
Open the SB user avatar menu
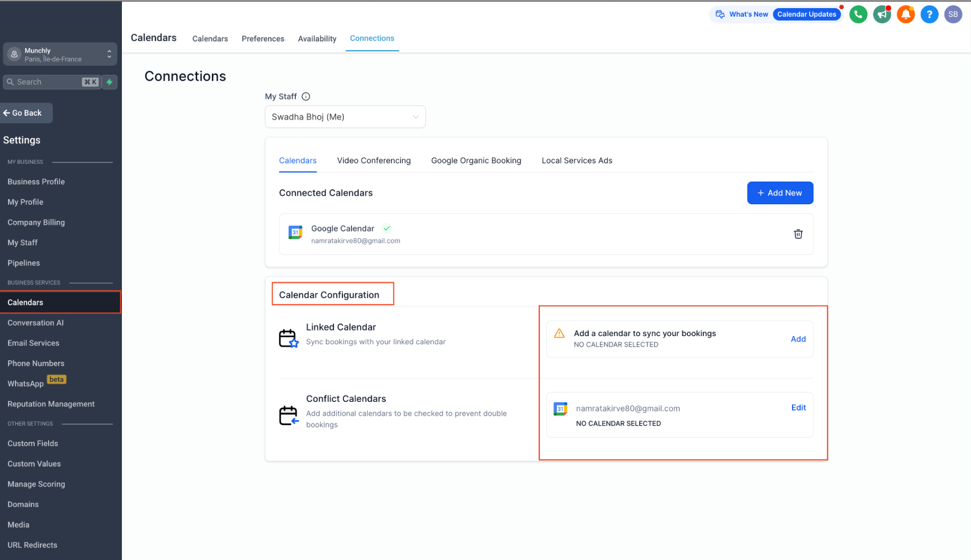[953, 14]
